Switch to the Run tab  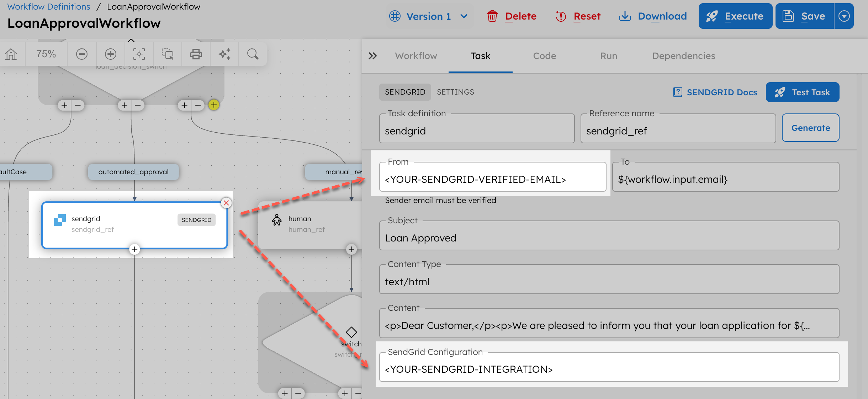point(609,56)
